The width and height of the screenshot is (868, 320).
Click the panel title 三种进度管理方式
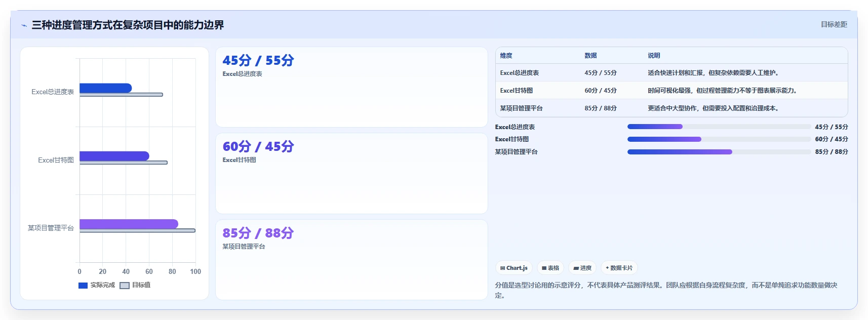(128, 25)
